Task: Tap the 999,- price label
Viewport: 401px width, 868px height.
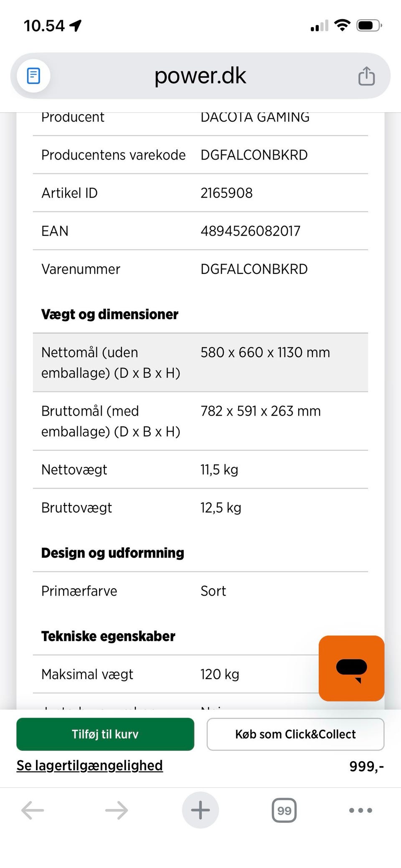Action: pos(366,766)
